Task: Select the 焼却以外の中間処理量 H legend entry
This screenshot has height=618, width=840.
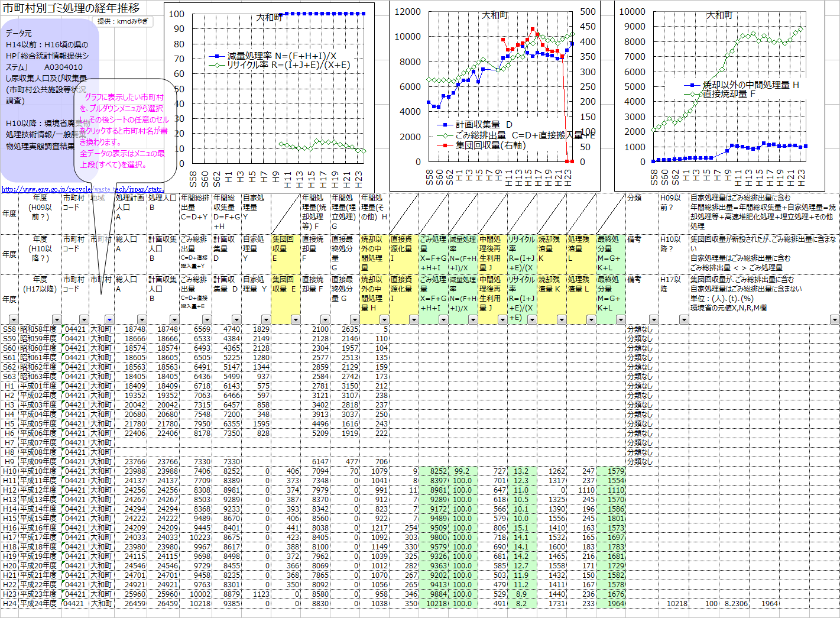Action: pos(742,85)
